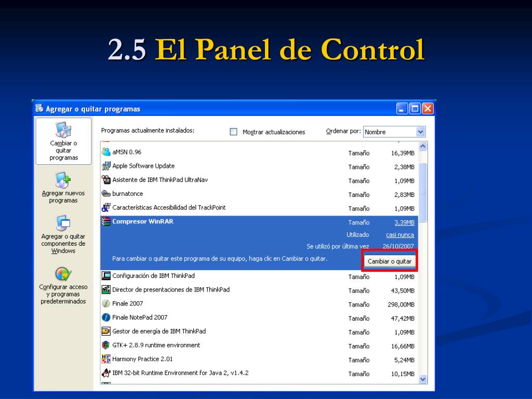Click the vertical scrollbar thumb
Screen dimensions: 532x399
click(x=423, y=193)
